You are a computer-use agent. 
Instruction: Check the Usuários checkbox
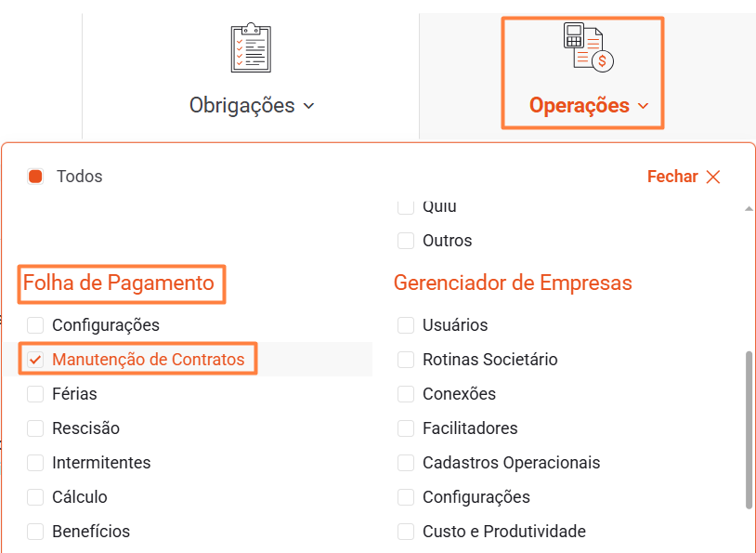pyautogui.click(x=406, y=325)
